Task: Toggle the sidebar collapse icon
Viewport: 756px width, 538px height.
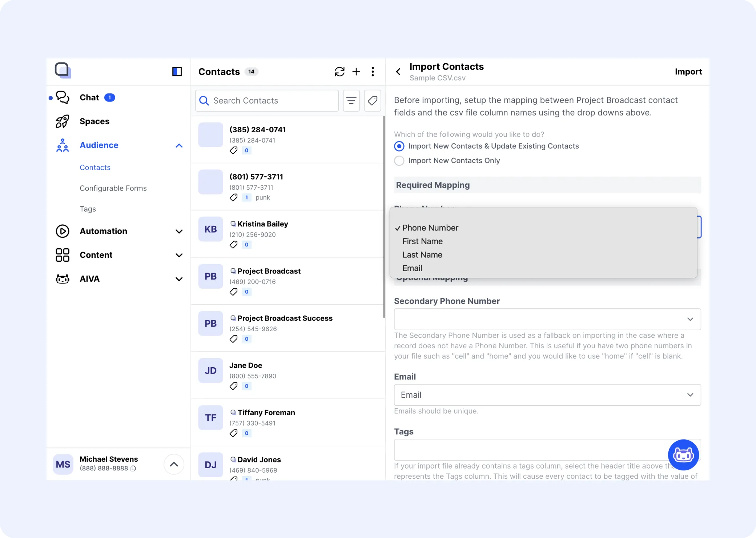Action: pyautogui.click(x=177, y=72)
